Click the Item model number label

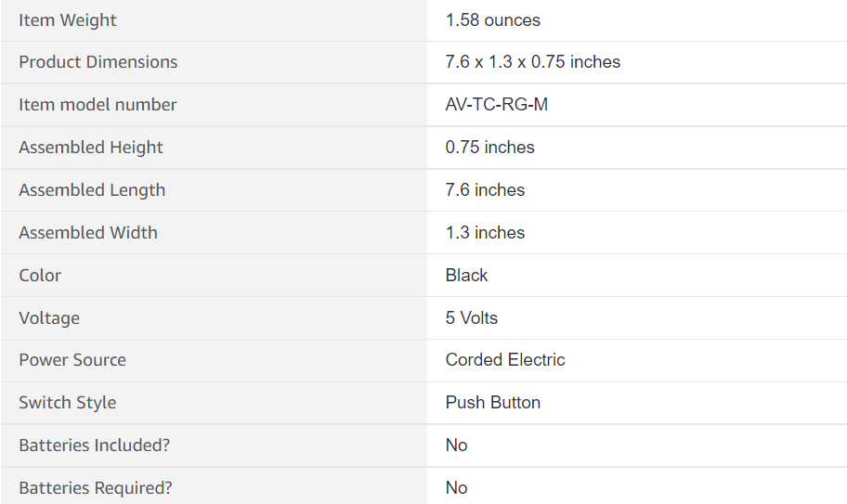pyautogui.click(x=98, y=104)
